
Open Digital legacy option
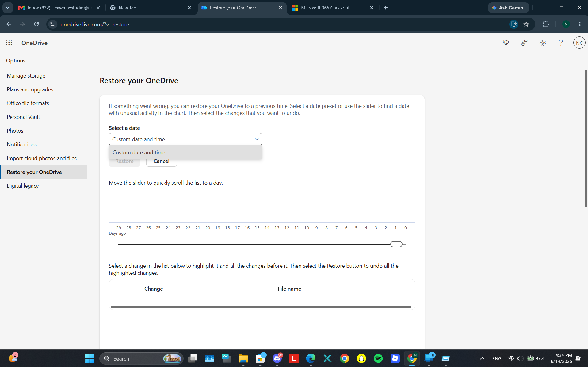coord(23,186)
